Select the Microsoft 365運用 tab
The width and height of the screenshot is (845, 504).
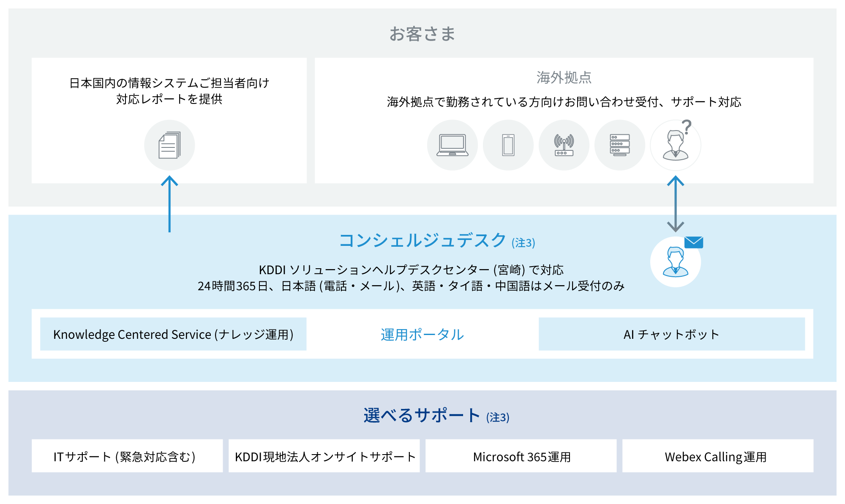pos(523,456)
